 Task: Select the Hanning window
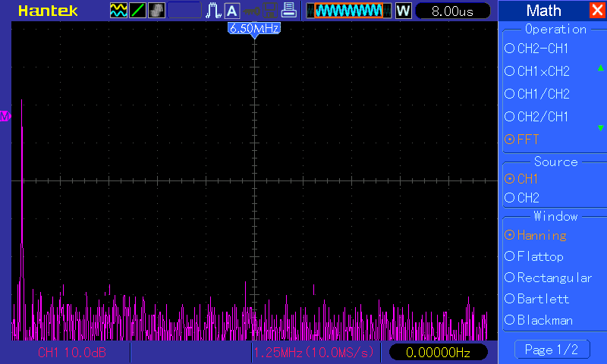tap(536, 235)
